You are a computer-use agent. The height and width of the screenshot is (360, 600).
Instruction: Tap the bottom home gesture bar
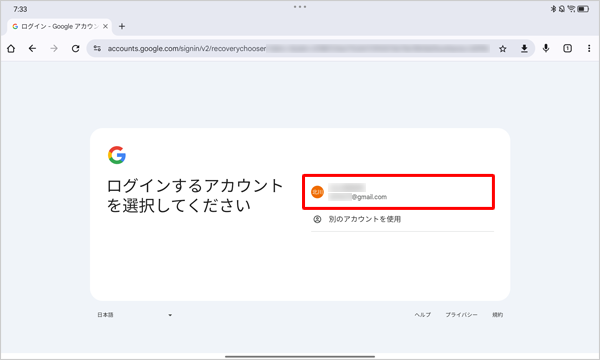pos(300,357)
